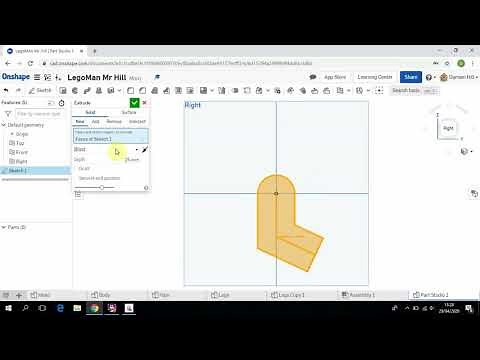The height and width of the screenshot is (360, 480).
Task: Click the list icon below the Extrude dialog
Action: click(x=78, y=195)
